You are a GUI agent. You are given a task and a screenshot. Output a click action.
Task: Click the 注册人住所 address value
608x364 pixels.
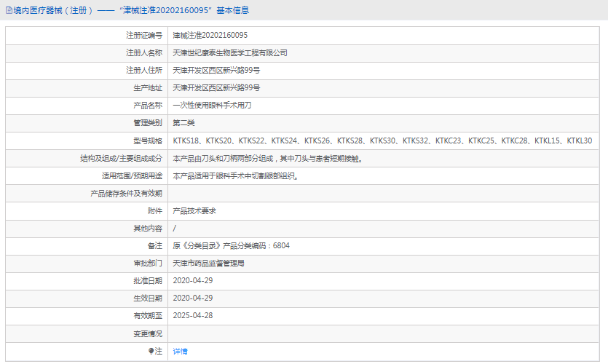[x=216, y=70]
